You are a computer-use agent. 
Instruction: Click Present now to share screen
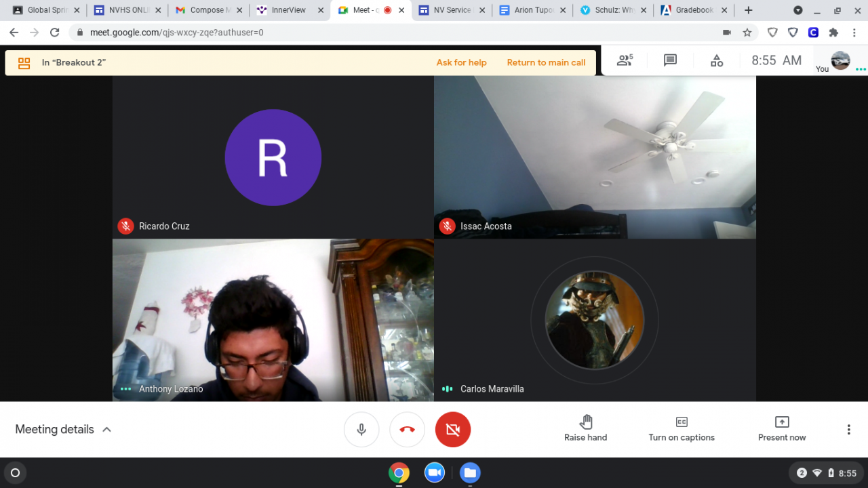(x=782, y=430)
